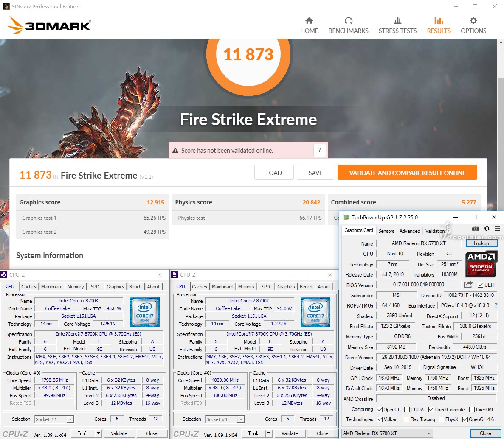Click the SAVE result button

point(315,173)
